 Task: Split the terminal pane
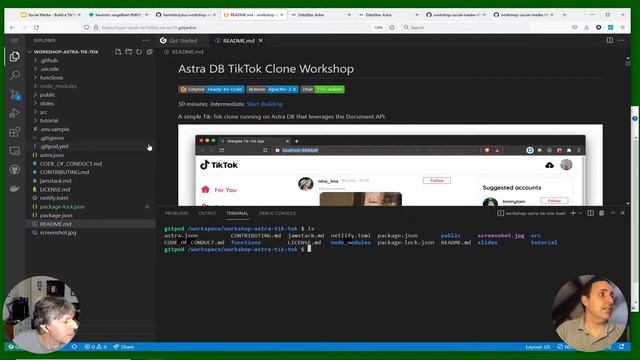point(590,213)
